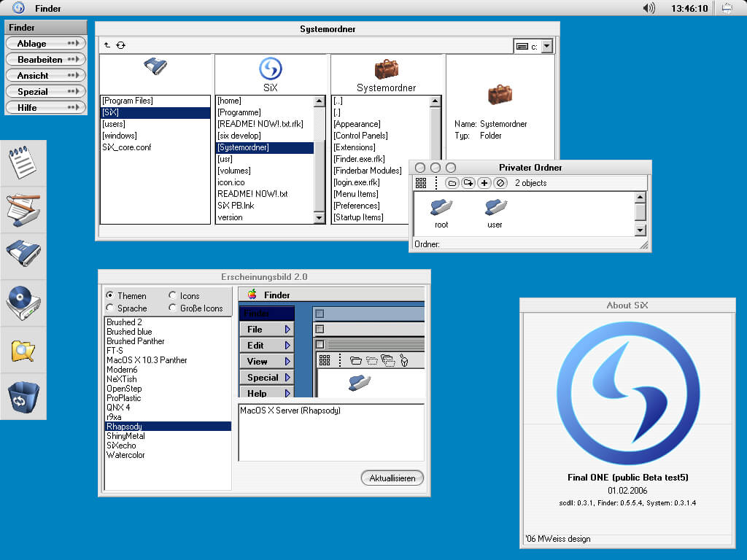Open the Bearbeiten menu
The width and height of the screenshot is (747, 560).
(x=46, y=60)
